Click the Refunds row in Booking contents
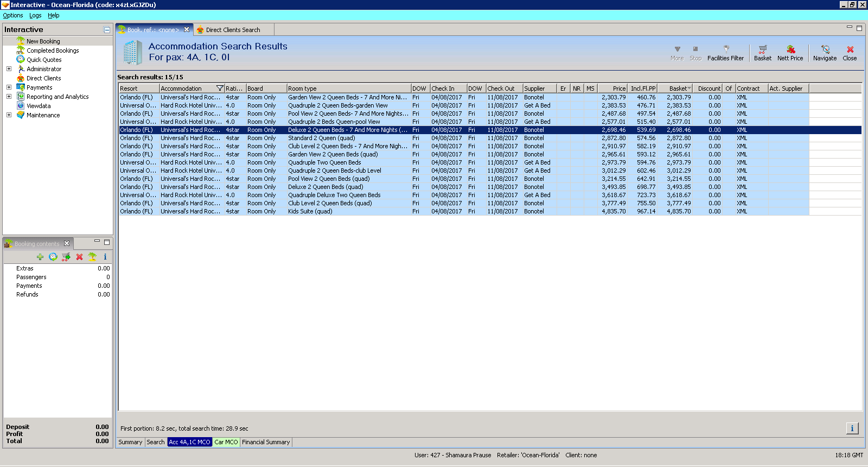Viewport: 868px width, 467px height. [58, 294]
